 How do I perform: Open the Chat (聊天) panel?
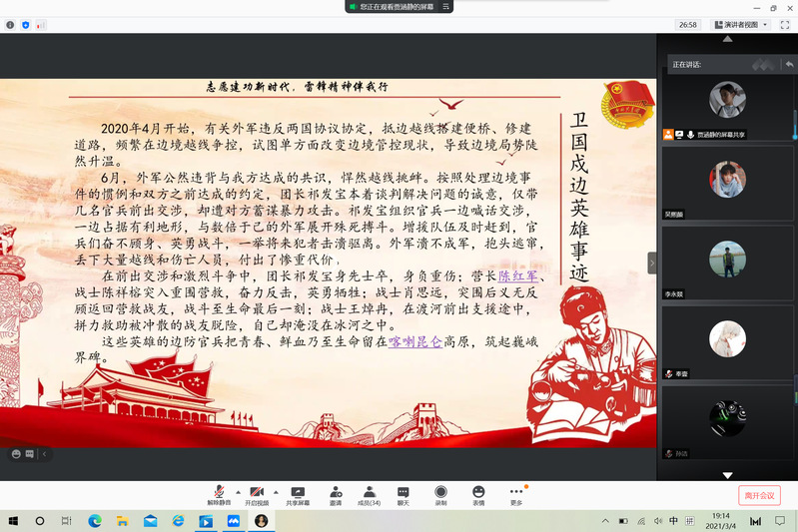click(x=403, y=493)
